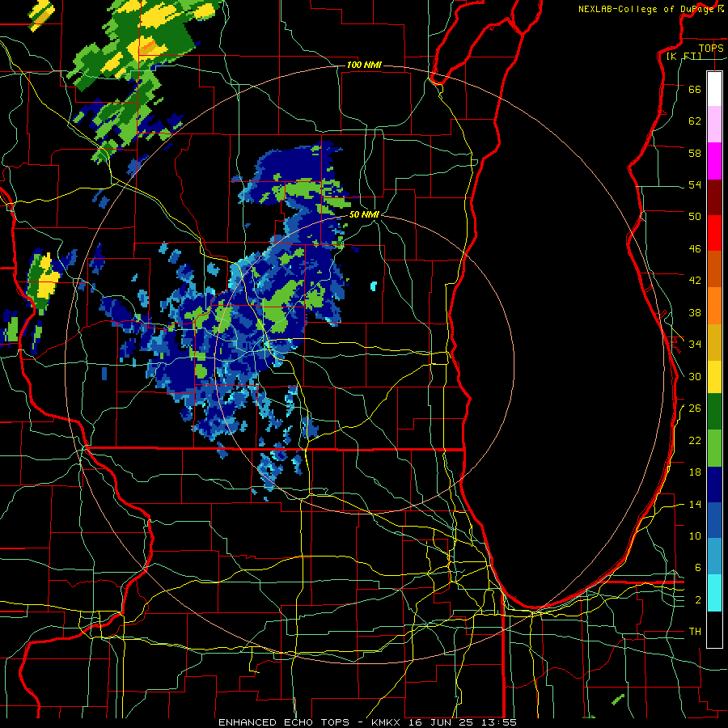Screen dimensions: 728x728
Task: Click the white 66 kft color swatch
Action: pos(714,89)
